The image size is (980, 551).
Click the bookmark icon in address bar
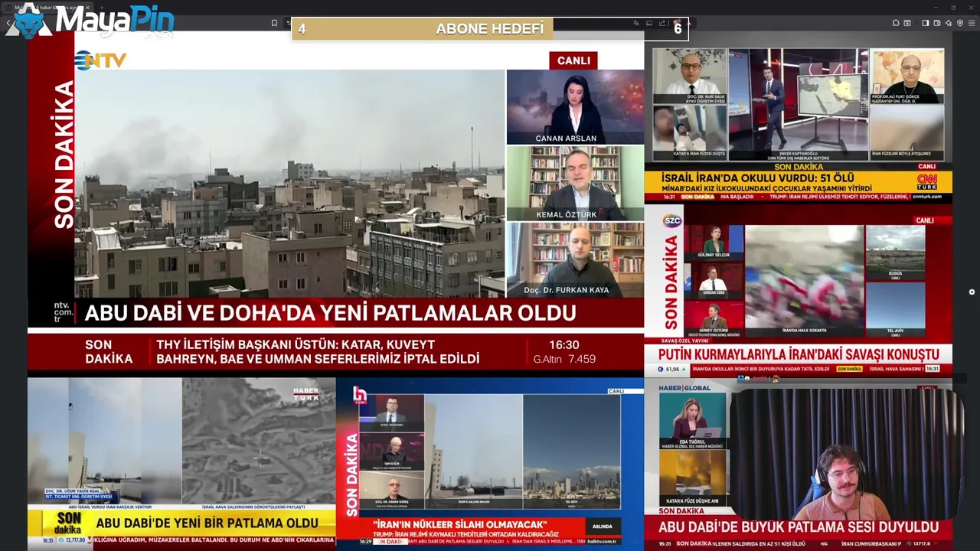(274, 23)
